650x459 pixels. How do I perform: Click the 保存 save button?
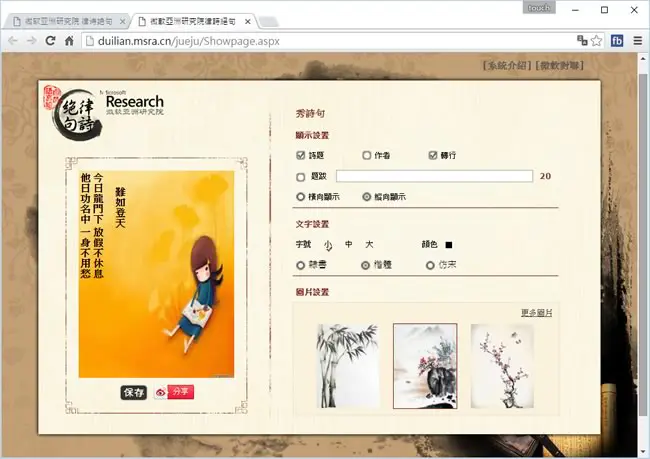134,392
